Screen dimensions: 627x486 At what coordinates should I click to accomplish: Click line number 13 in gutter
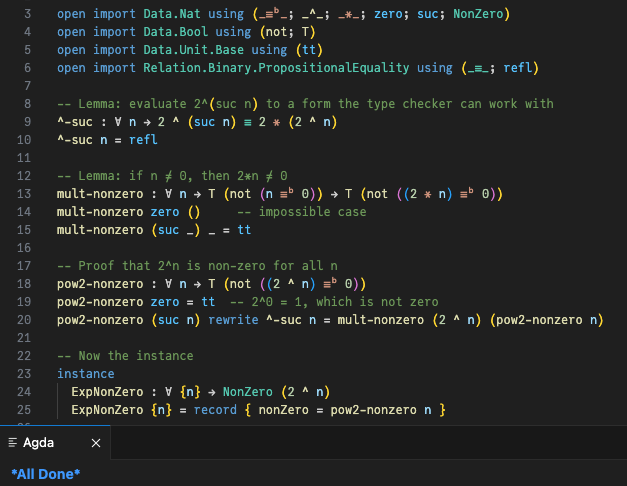point(24,194)
